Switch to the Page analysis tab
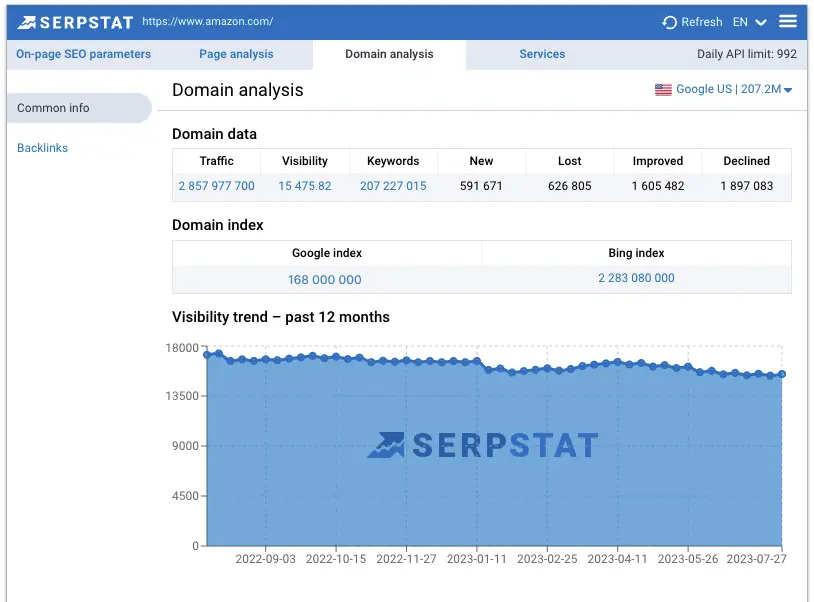Screen dimensions: 814x602 point(236,54)
